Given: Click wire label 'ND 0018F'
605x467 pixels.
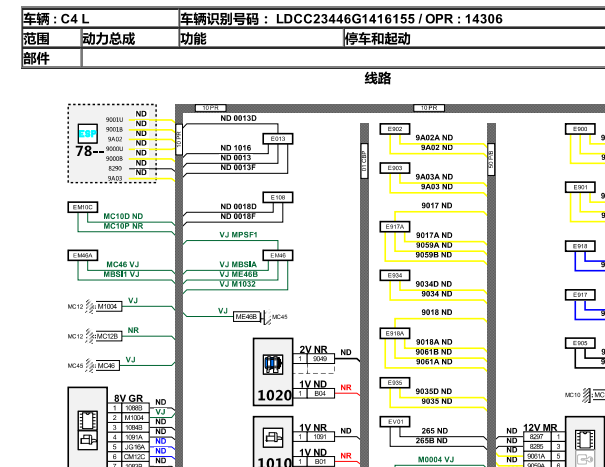Looking at the screenshot, I should pos(238,216).
